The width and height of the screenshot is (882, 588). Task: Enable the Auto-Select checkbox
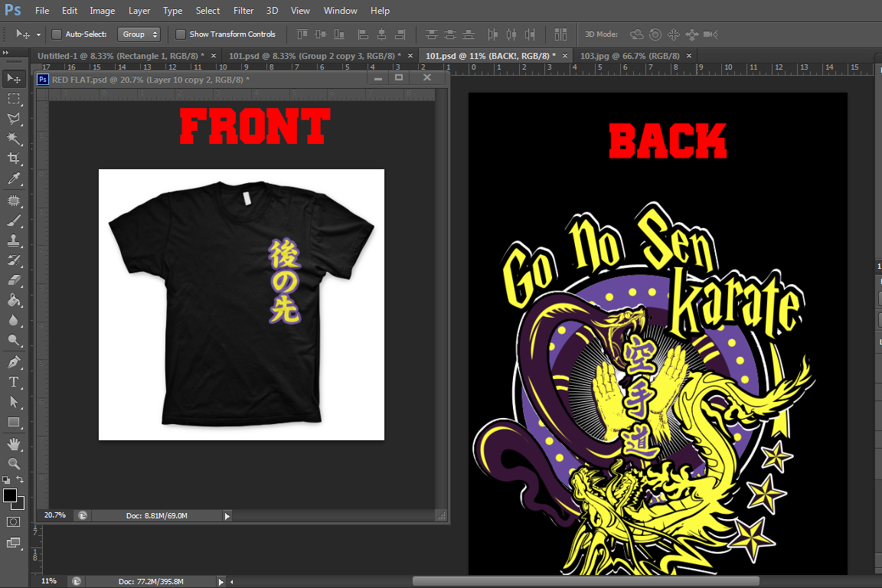pos(56,34)
